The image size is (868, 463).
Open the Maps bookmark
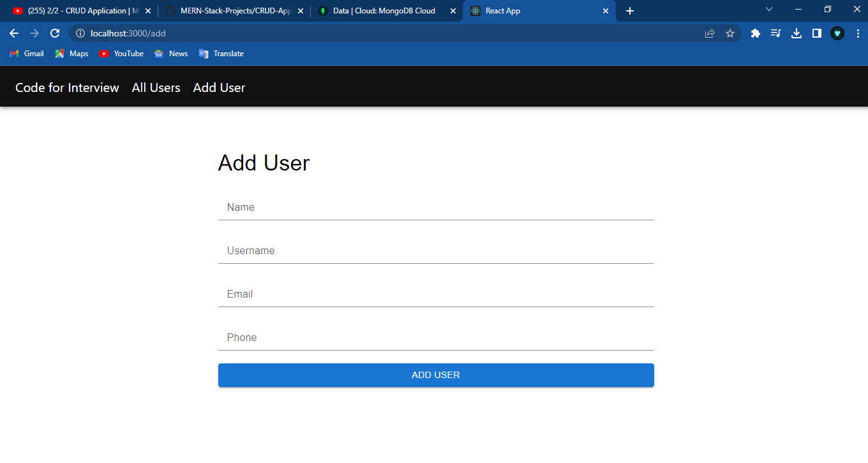point(71,54)
